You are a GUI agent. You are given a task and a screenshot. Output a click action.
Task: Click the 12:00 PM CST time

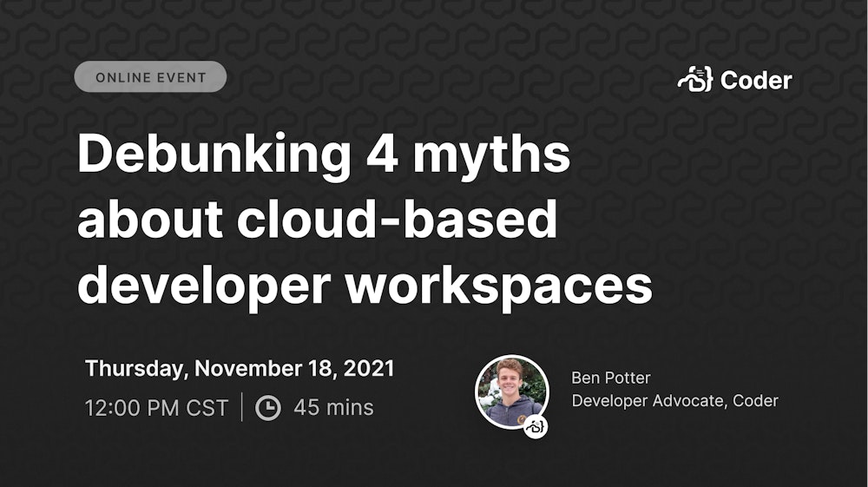(x=156, y=408)
